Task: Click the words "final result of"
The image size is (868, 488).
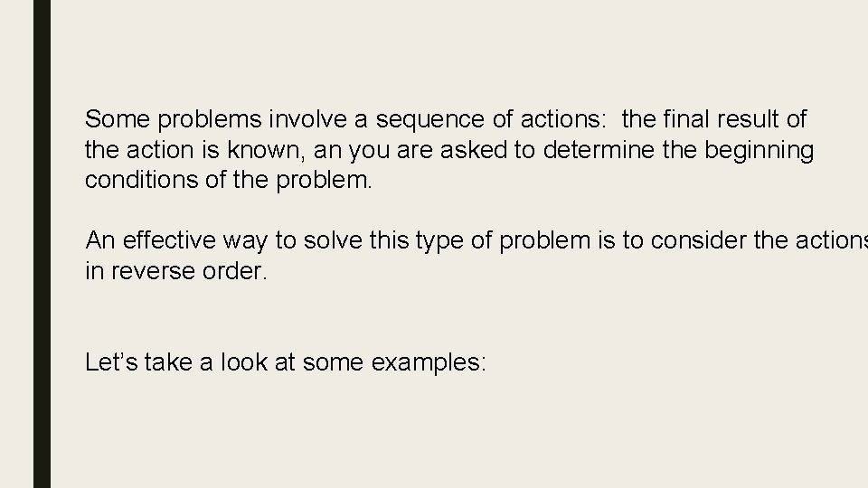Action: pyautogui.click(x=734, y=119)
